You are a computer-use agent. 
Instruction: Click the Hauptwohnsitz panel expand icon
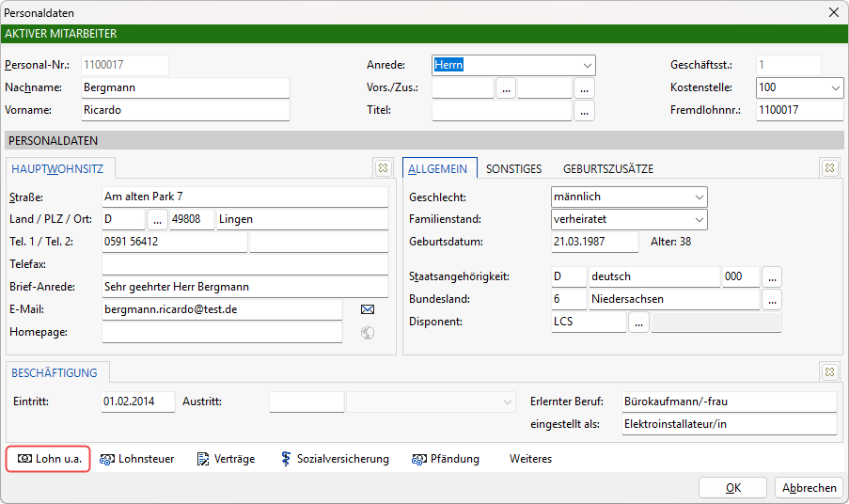[x=383, y=168]
